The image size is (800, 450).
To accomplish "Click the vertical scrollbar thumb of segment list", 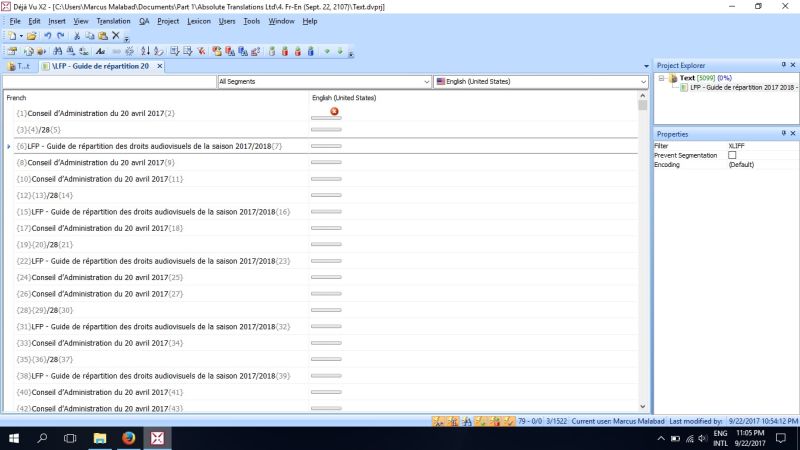I will pyautogui.click(x=642, y=105).
